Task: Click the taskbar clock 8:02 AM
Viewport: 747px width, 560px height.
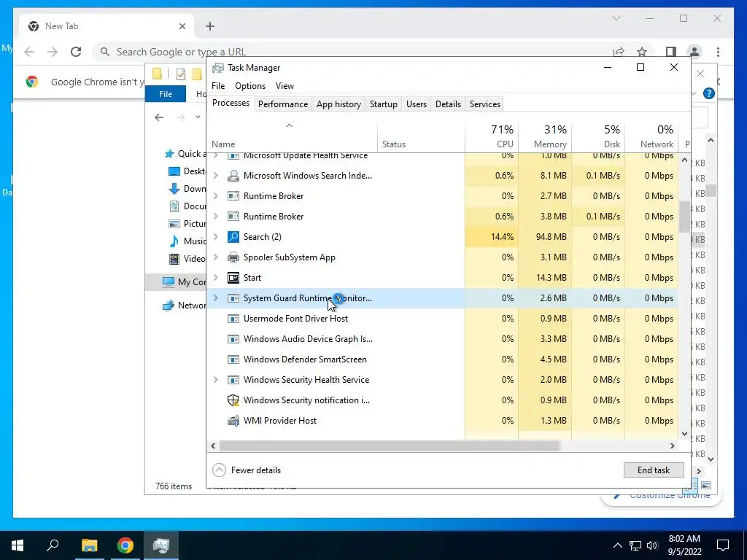Action: tap(684, 539)
